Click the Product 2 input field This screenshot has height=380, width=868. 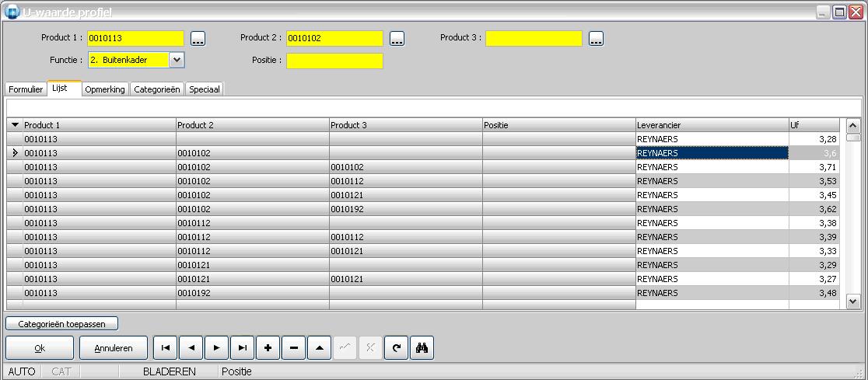(335, 38)
